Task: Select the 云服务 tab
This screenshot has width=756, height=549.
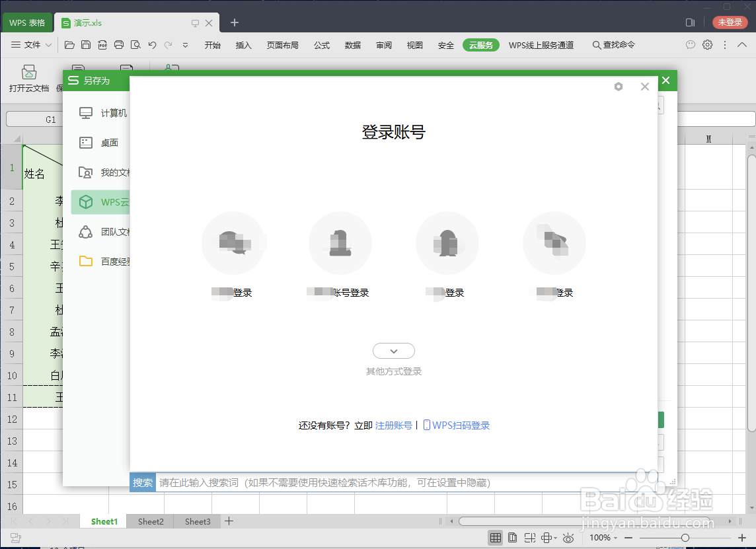Action: 480,45
